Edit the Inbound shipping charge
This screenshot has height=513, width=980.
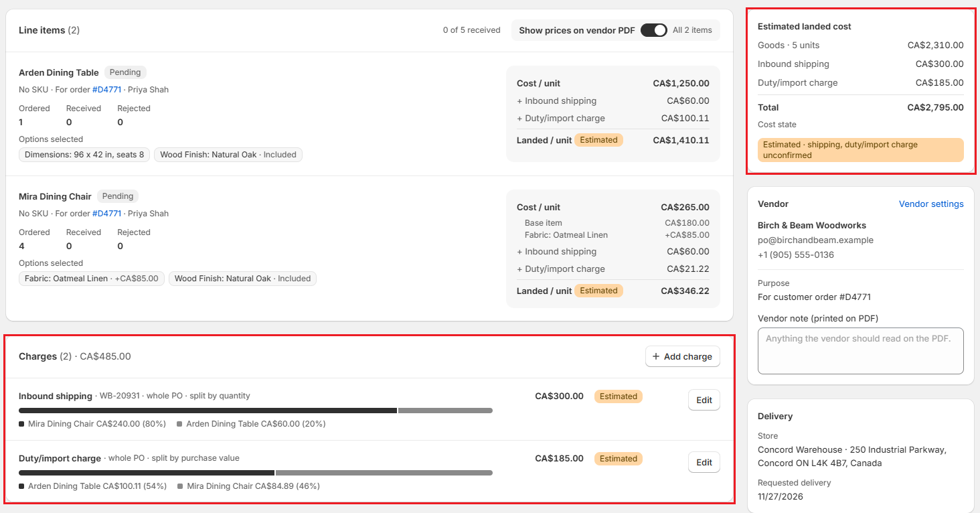pos(704,400)
